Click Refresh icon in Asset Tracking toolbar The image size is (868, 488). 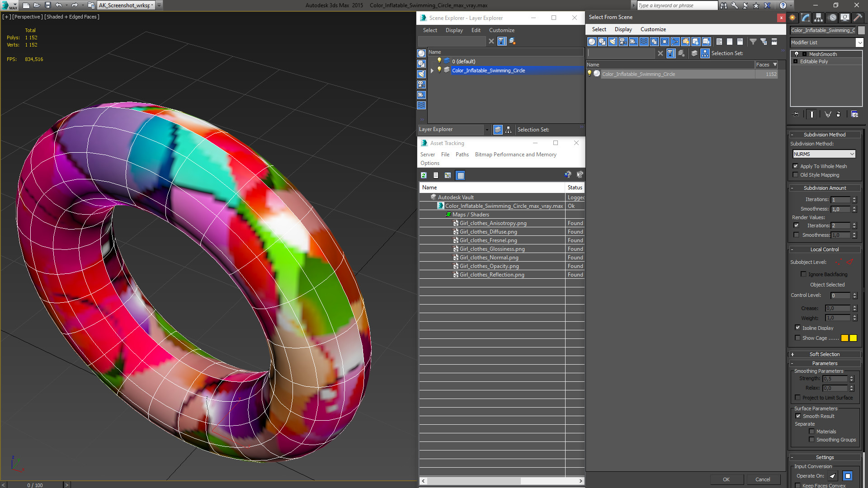tap(424, 175)
